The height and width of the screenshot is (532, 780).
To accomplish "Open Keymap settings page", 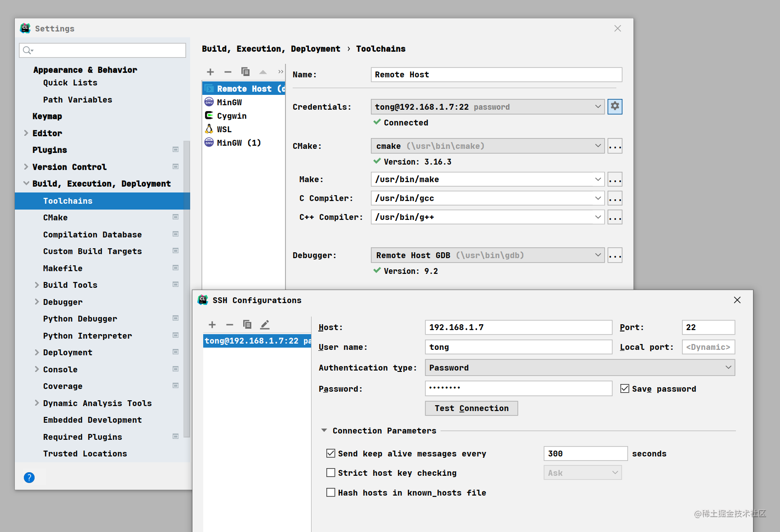I will 47,116.
